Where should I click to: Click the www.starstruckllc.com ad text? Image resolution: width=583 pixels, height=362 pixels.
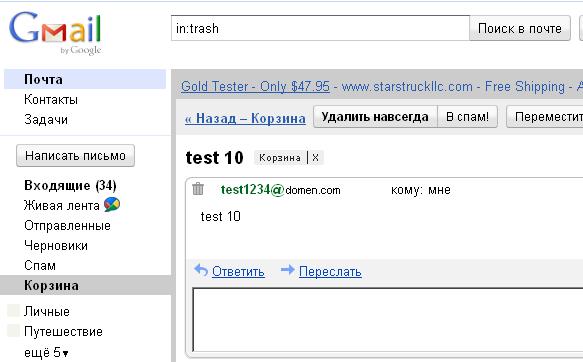(x=407, y=87)
